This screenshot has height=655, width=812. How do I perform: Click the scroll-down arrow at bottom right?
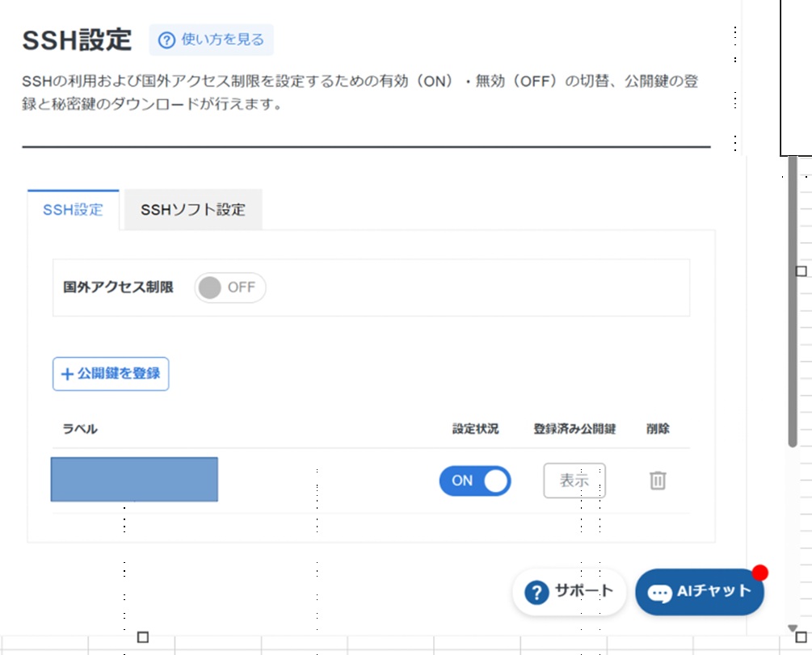pyautogui.click(x=793, y=628)
